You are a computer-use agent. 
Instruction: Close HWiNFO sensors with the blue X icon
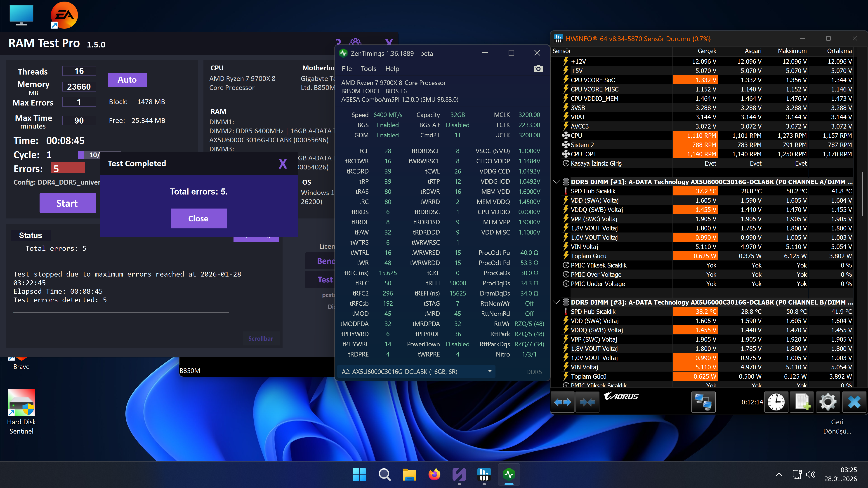[854, 402]
